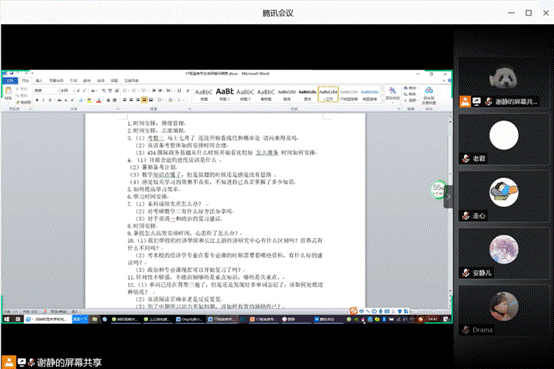Click the green 55 circular indicator
The width and height of the screenshot is (554, 369).
[437, 189]
